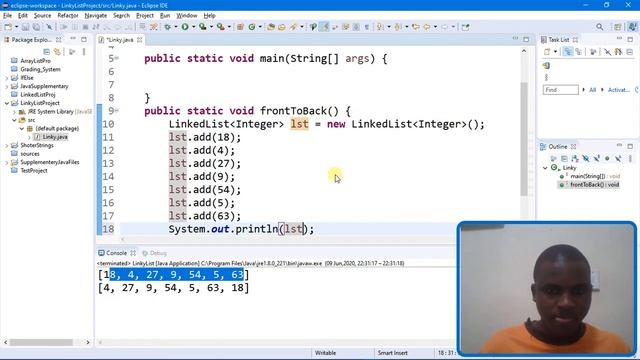Image resolution: width=640 pixels, height=360 pixels.
Task: Open the Window menu
Action: pyautogui.click(x=187, y=16)
